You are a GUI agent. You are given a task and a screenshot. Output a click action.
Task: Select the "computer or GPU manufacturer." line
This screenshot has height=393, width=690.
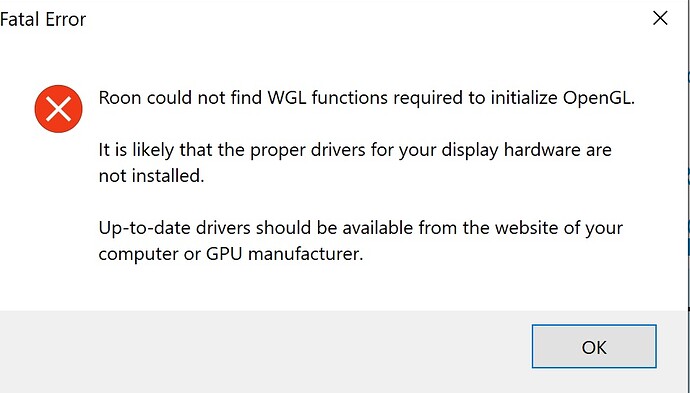[x=231, y=254]
